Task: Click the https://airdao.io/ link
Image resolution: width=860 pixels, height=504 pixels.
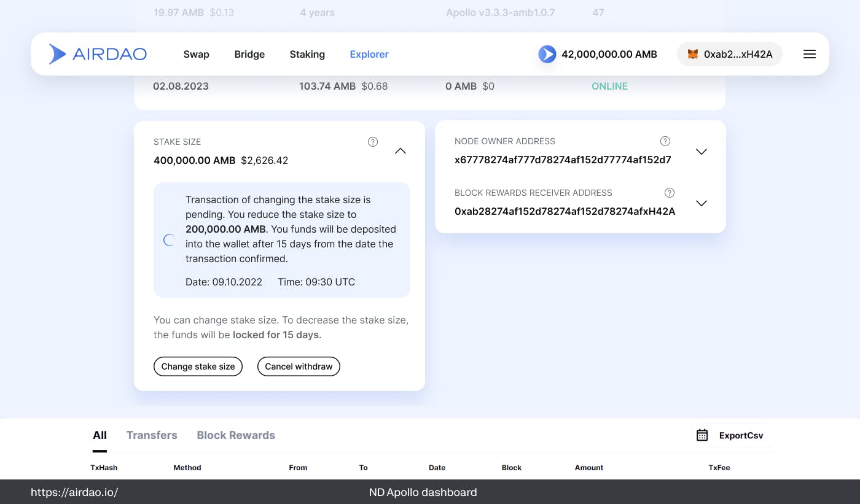Action: pos(74,492)
